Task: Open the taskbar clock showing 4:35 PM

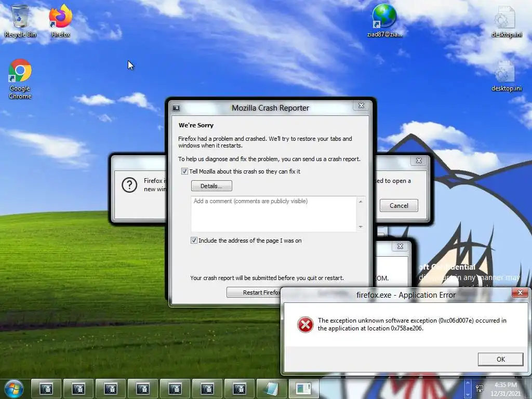Action: [x=505, y=389]
